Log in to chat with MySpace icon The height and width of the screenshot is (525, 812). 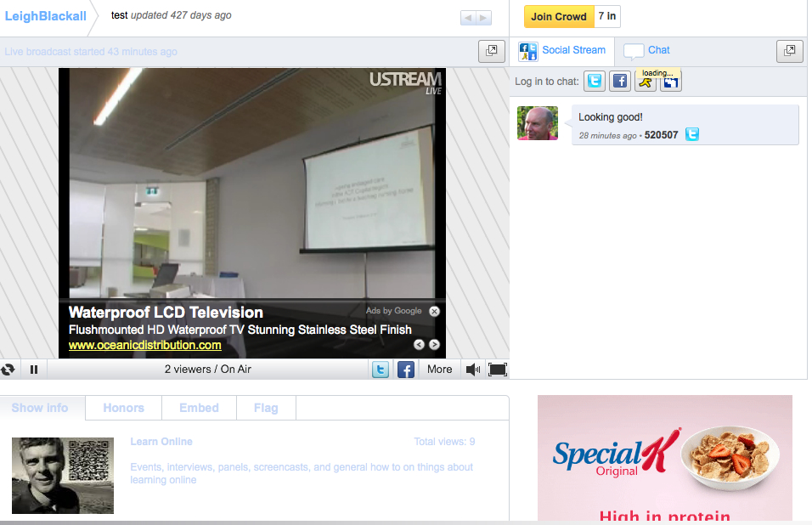pos(671,82)
